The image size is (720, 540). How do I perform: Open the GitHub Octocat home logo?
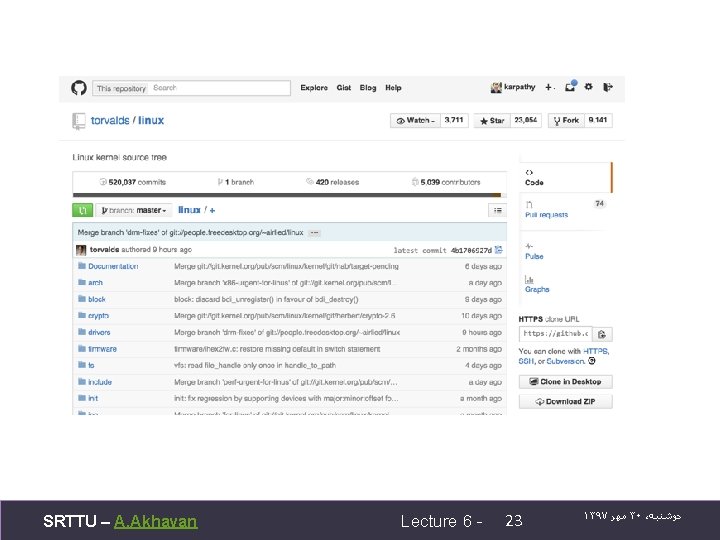tap(79, 88)
